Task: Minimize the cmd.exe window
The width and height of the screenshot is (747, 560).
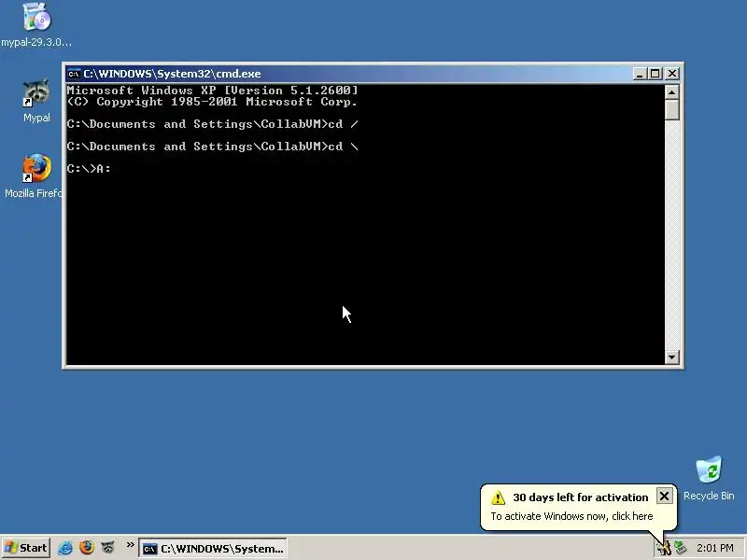Action: point(640,74)
